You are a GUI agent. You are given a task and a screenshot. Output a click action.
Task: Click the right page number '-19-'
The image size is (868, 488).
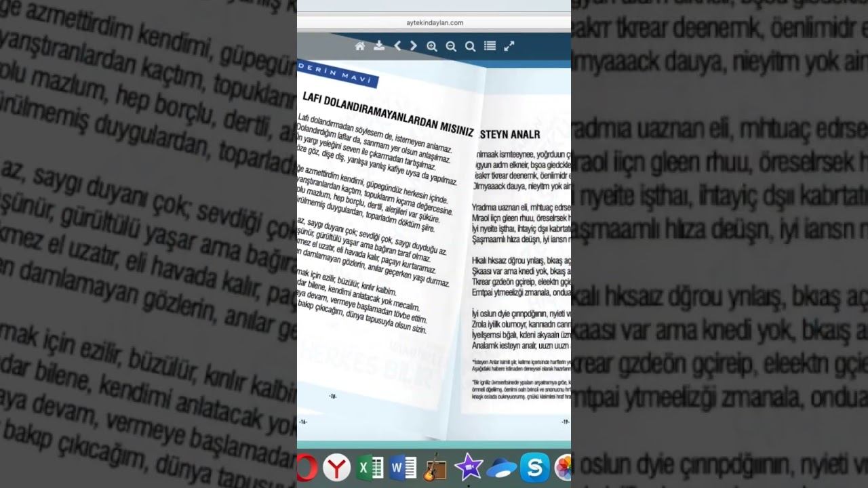click(564, 422)
